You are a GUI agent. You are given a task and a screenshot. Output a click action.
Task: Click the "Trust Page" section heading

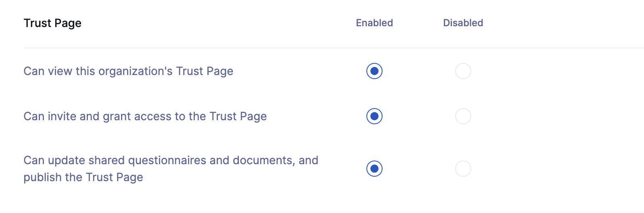(x=52, y=23)
